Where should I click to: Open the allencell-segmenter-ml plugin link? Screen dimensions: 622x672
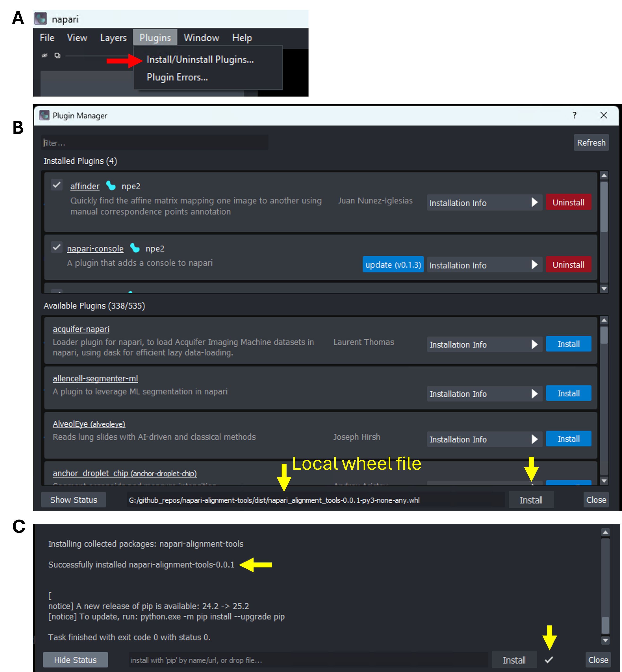click(x=95, y=378)
